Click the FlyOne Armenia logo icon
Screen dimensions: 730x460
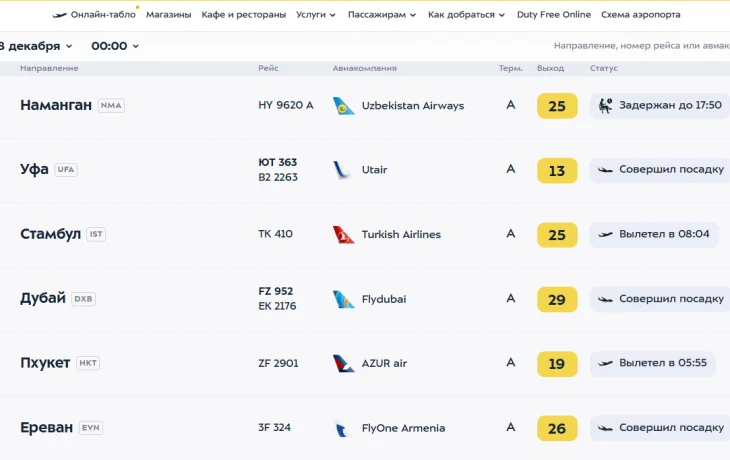(343, 428)
